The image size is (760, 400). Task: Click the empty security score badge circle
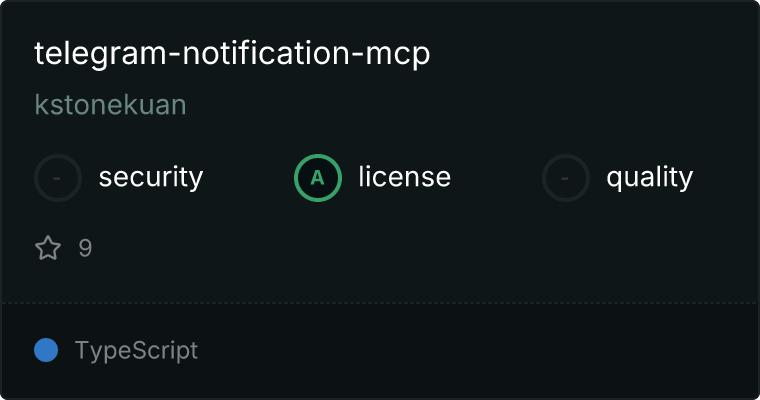[58, 178]
